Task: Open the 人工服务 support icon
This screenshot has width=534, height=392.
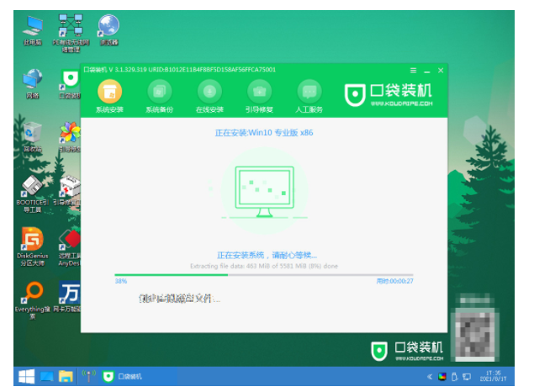Action: click(x=309, y=92)
